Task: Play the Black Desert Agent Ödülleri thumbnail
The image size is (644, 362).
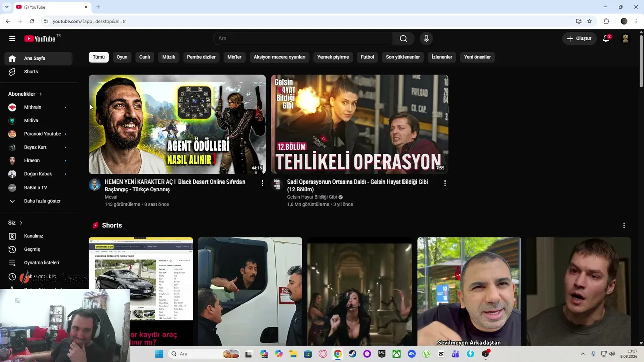Action: click(177, 125)
